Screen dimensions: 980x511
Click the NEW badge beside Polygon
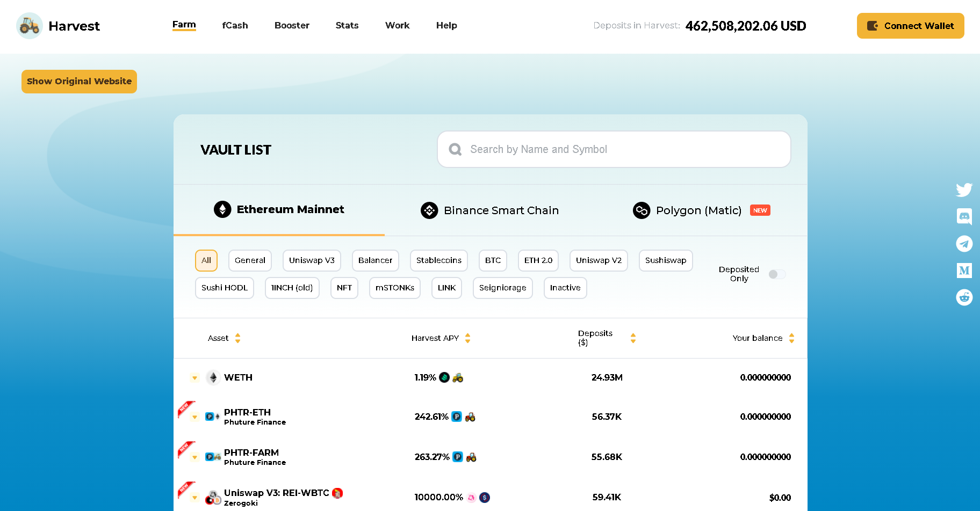[760, 210]
